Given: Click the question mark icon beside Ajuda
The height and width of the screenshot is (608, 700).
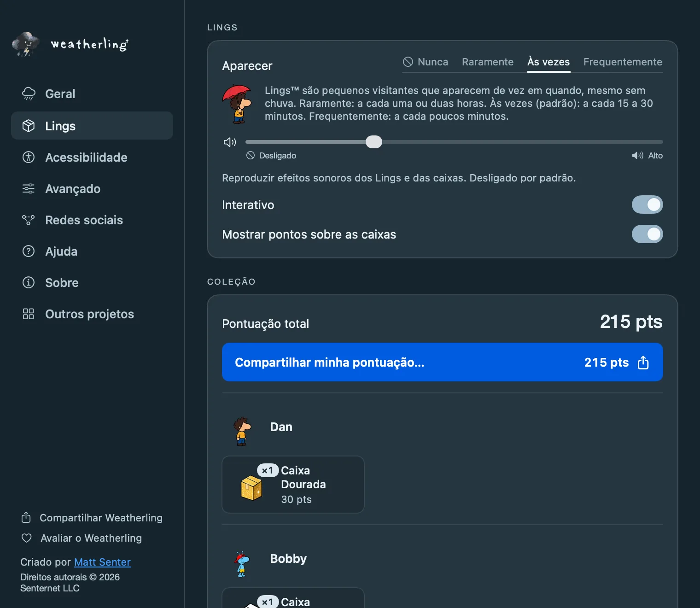Looking at the screenshot, I should 29,251.
